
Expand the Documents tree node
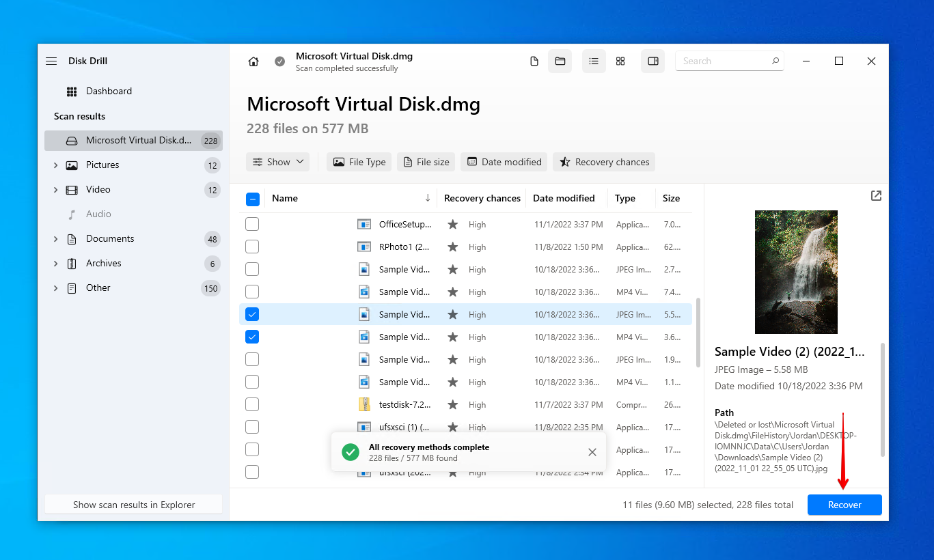[x=55, y=239]
